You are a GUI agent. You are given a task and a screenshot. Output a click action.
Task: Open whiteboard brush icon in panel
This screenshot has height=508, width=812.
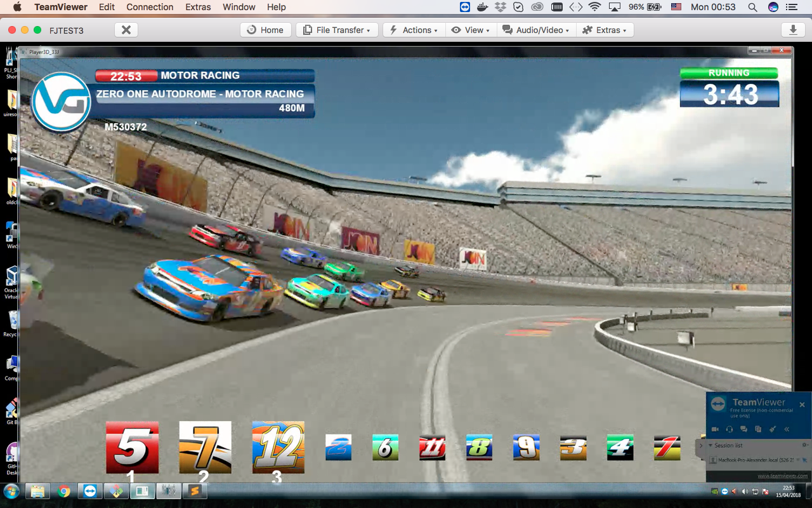pos(773,429)
